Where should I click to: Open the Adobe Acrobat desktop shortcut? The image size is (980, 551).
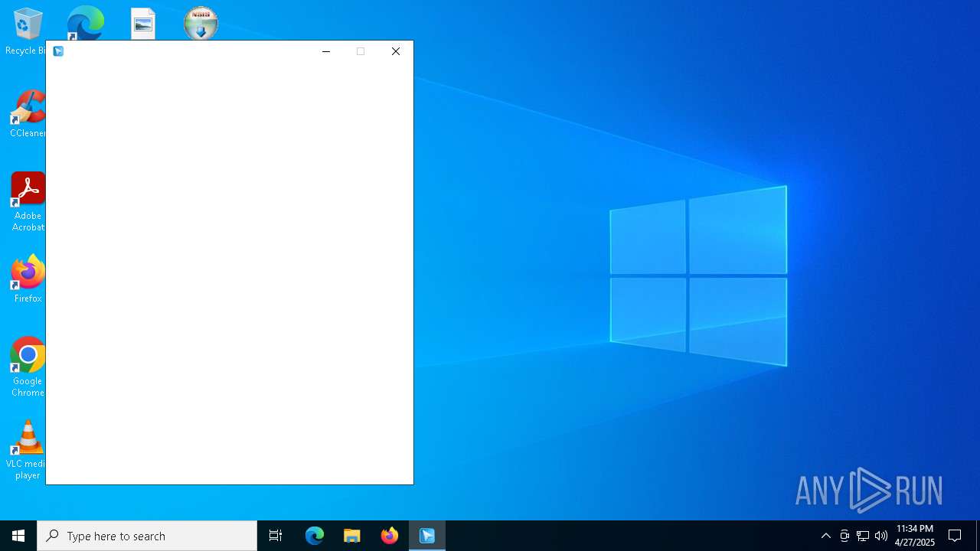(28, 202)
